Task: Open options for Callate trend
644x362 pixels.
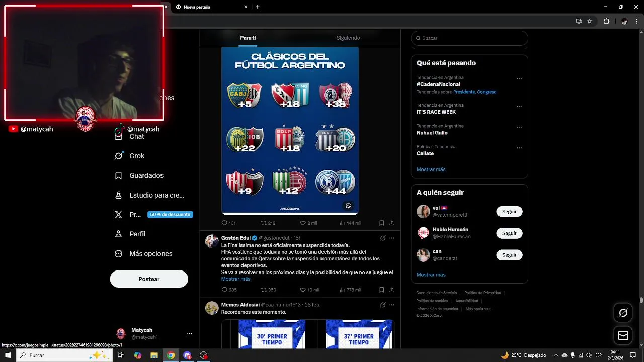Action: (519, 148)
